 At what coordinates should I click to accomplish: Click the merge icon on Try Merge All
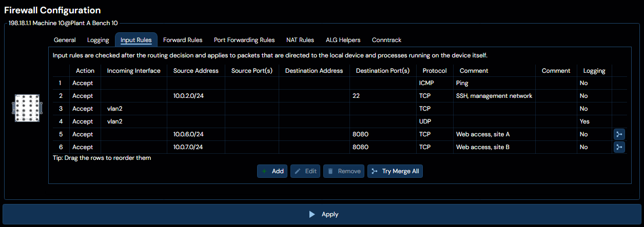375,171
